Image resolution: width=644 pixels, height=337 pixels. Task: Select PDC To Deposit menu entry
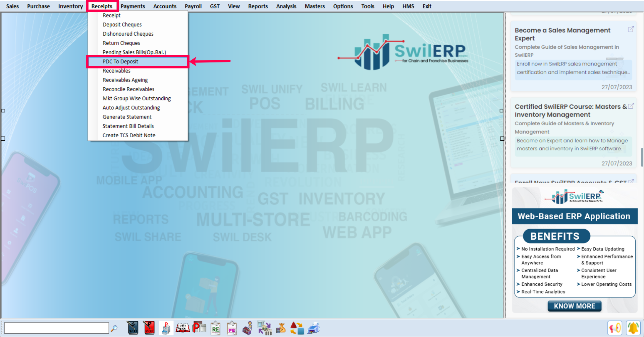point(138,61)
